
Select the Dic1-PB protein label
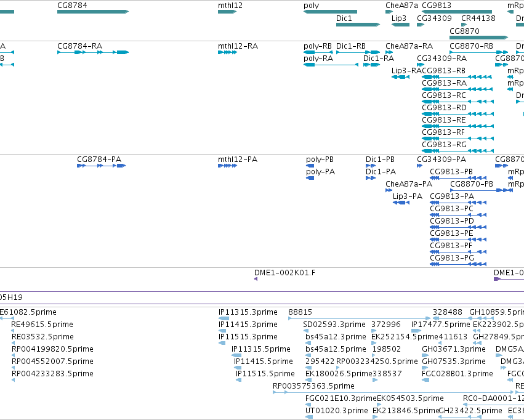click(x=380, y=160)
